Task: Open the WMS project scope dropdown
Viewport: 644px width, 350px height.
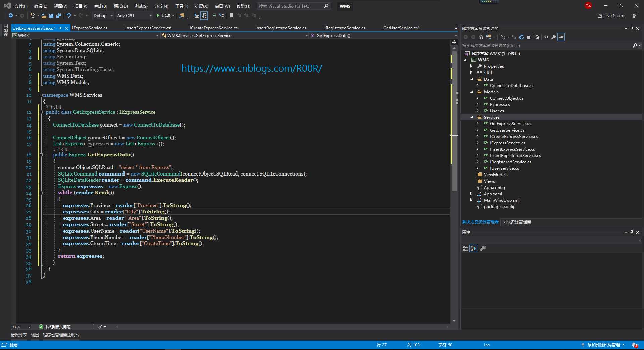Action: click(x=85, y=35)
